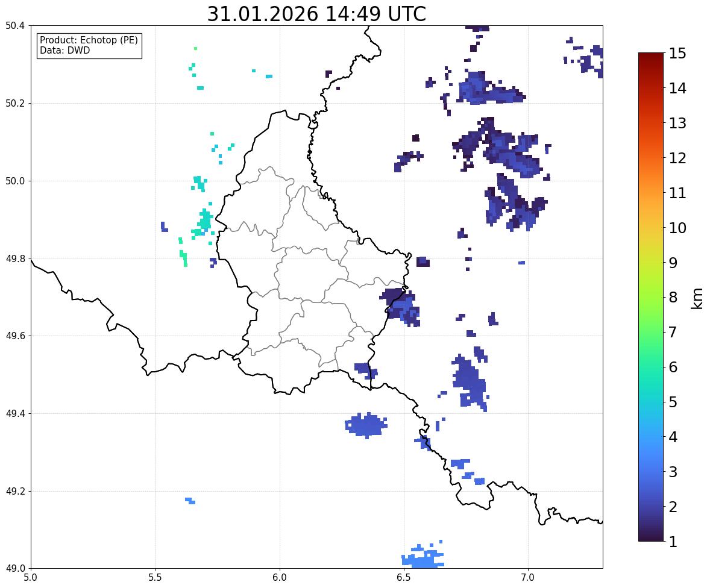Click latitude axis label 50.2
The height and width of the screenshot is (588, 710).
click(x=15, y=103)
